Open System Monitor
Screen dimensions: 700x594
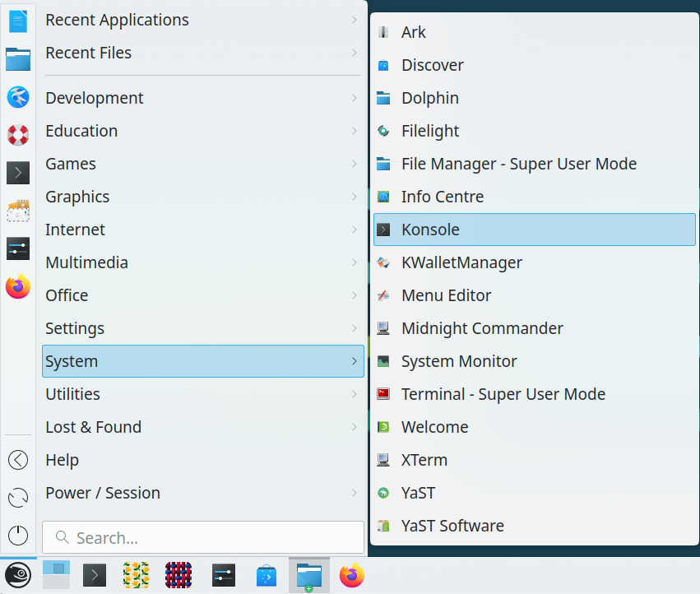535,361
